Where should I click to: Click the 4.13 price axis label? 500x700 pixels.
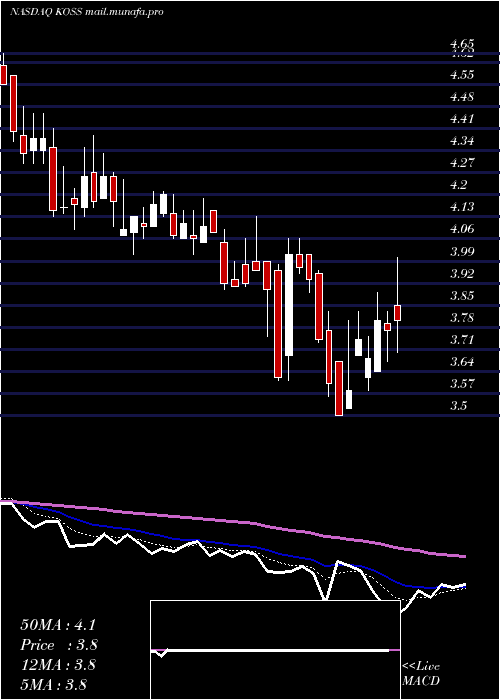pyautogui.click(x=462, y=207)
